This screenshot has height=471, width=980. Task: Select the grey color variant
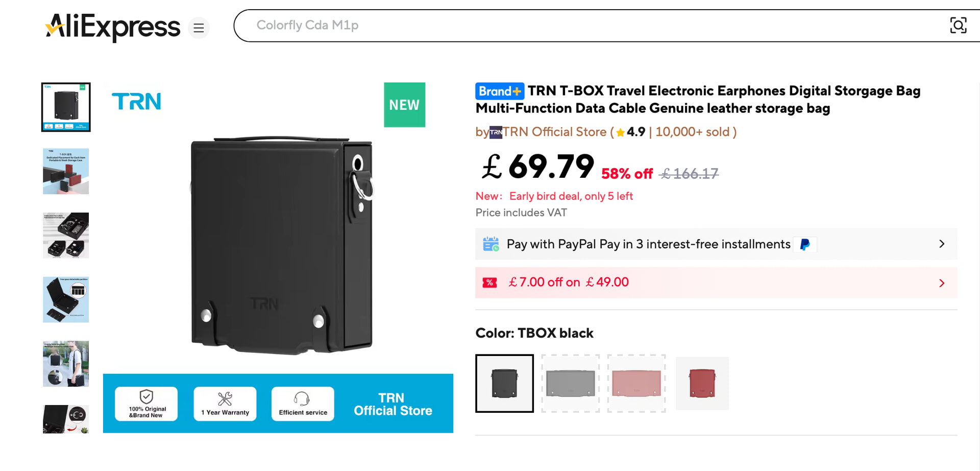pyautogui.click(x=570, y=383)
